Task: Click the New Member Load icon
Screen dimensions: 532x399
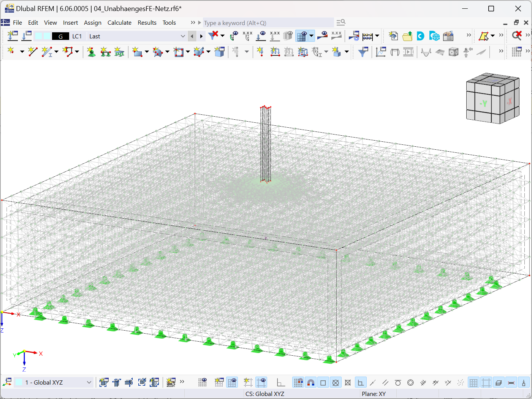Action: pyautogui.click(x=275, y=51)
